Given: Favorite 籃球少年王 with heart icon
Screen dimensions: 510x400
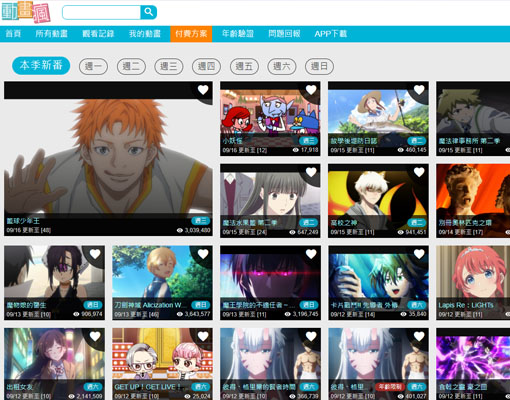Looking at the screenshot, I should [x=203, y=90].
